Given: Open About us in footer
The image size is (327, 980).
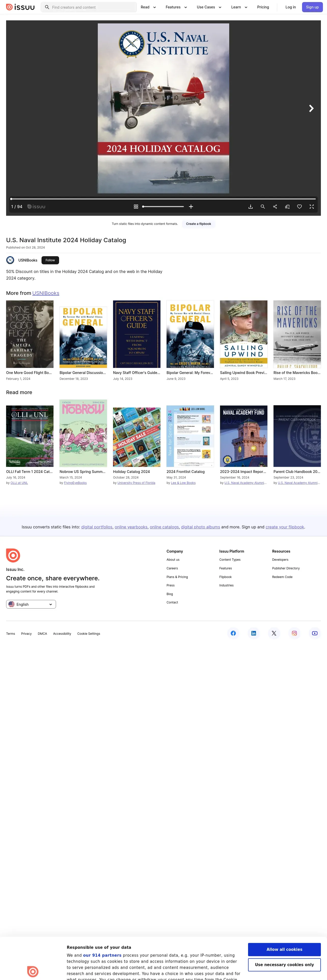Looking at the screenshot, I should [173, 560].
